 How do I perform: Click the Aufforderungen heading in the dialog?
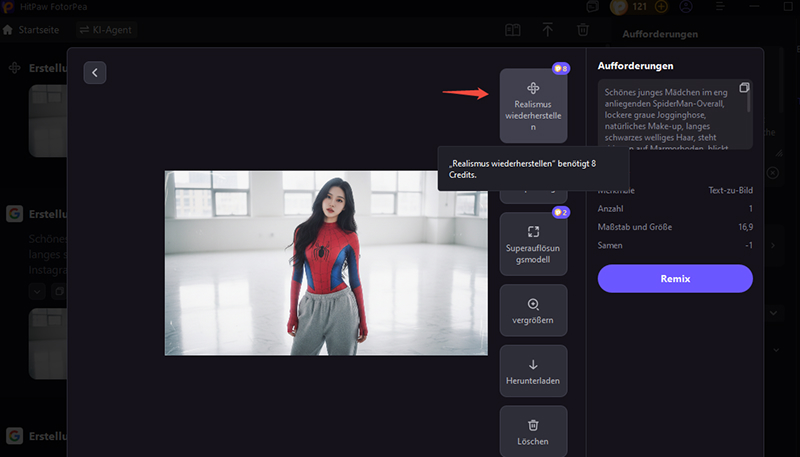[x=635, y=66]
